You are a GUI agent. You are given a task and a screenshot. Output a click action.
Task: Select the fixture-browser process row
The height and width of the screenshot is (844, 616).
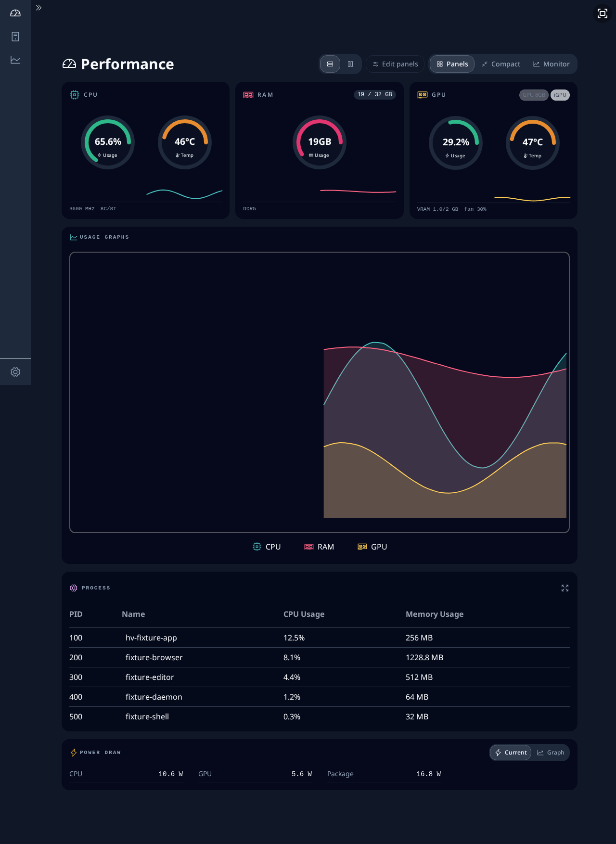click(320, 657)
